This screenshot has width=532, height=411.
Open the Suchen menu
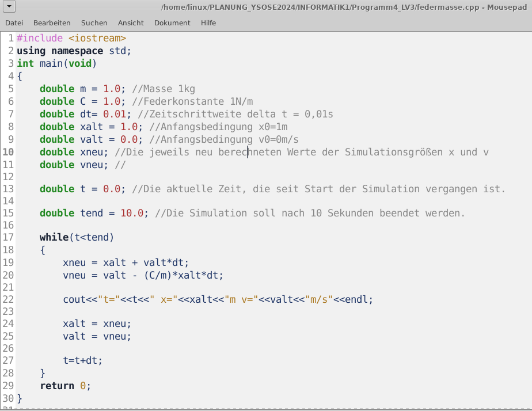pos(94,22)
